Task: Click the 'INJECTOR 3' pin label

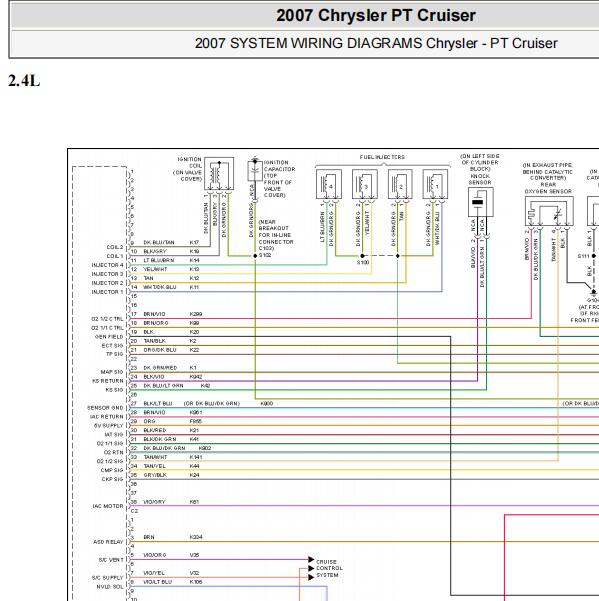Action: point(107,274)
